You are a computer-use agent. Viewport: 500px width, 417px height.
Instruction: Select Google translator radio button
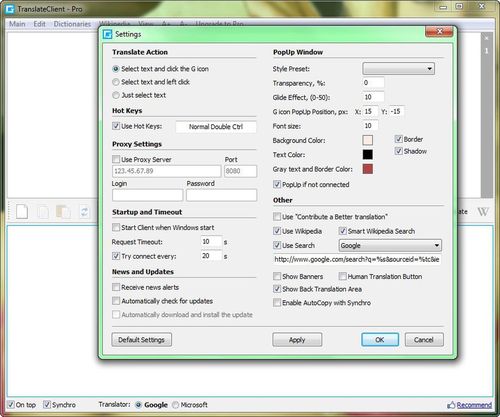(139, 405)
